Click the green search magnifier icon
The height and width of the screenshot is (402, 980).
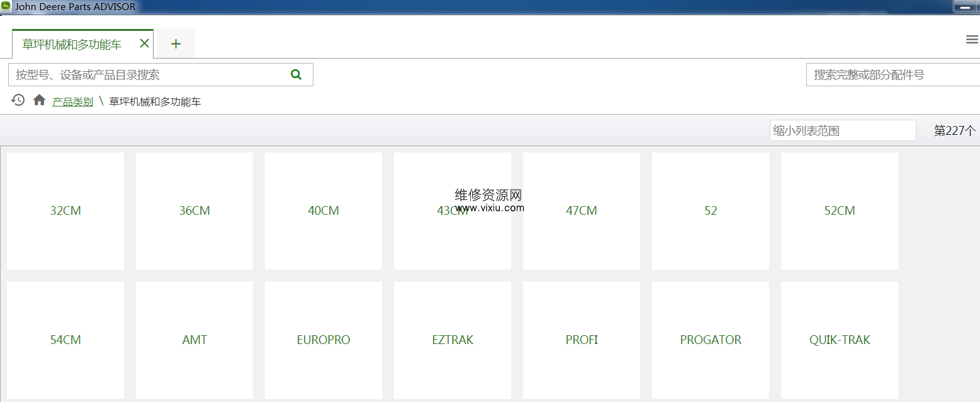point(296,75)
